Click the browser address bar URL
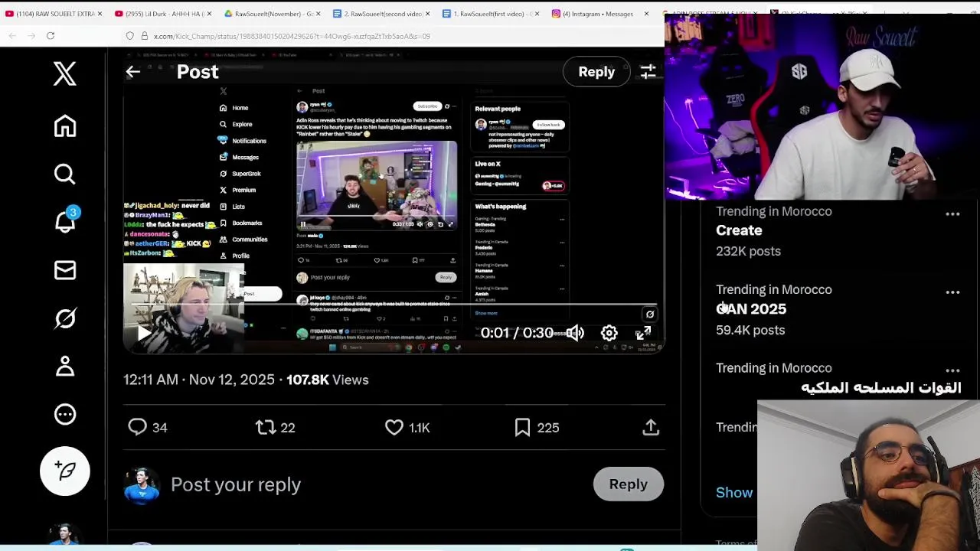Image resolution: width=980 pixels, height=551 pixels. click(292, 36)
